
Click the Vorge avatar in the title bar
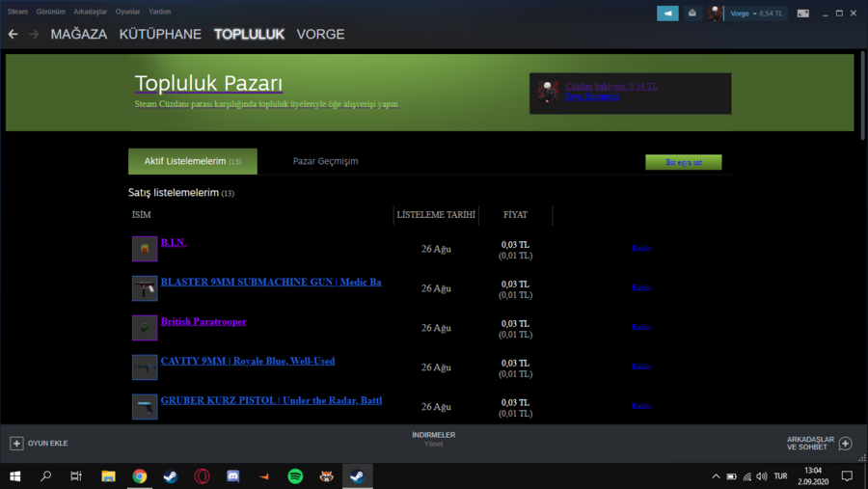715,14
